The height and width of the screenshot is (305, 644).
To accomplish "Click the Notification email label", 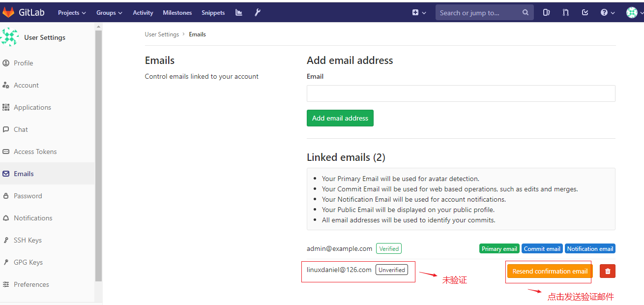I will [590, 249].
